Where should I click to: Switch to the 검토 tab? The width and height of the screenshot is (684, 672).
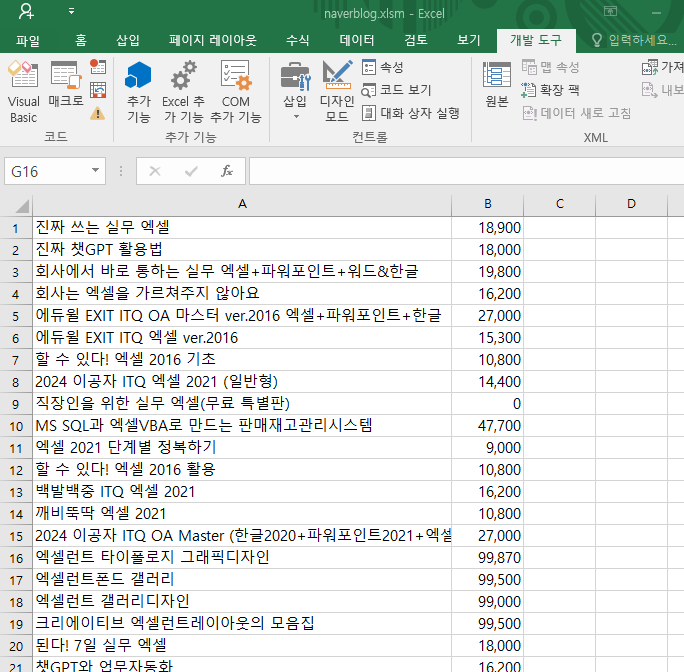[416, 41]
